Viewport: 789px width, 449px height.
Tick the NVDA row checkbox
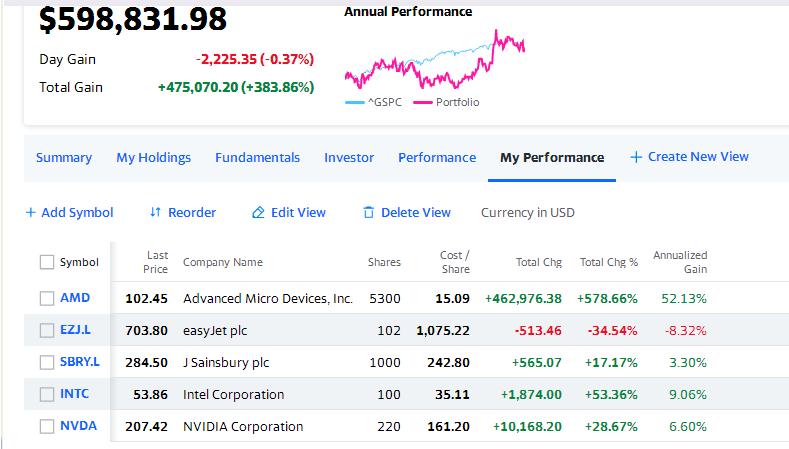pyautogui.click(x=47, y=426)
